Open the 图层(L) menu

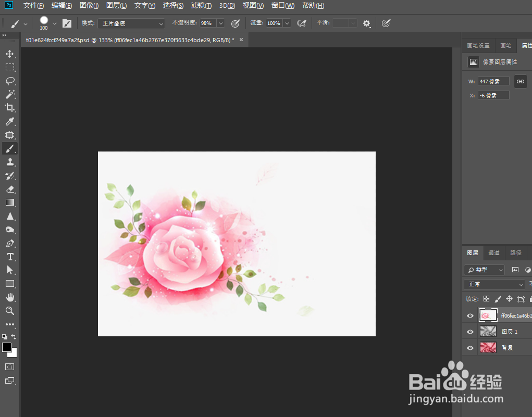coord(116,5)
